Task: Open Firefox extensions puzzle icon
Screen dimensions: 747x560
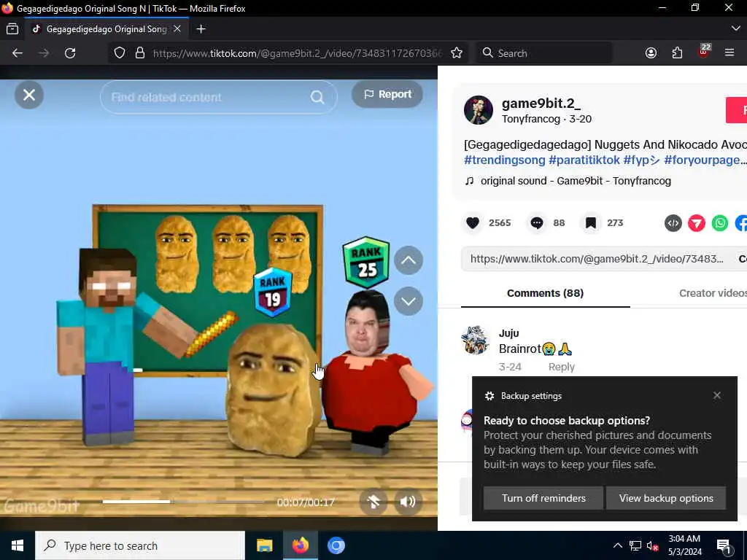Action: point(677,52)
